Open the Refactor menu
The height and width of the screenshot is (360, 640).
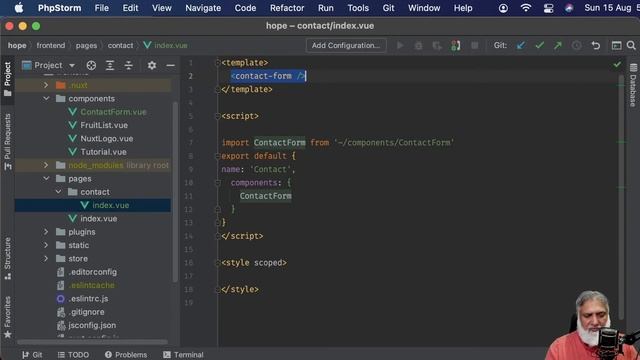coord(287,8)
